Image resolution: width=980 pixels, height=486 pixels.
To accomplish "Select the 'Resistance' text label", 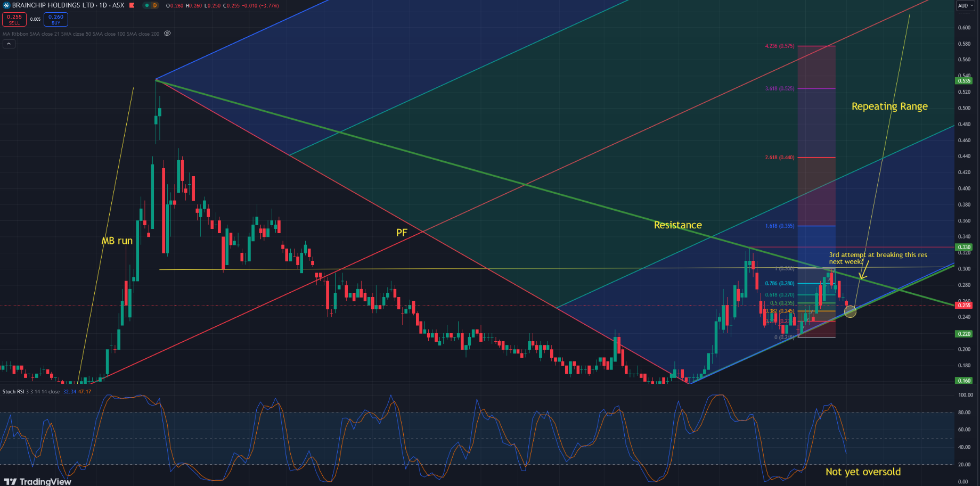I will [x=678, y=225].
